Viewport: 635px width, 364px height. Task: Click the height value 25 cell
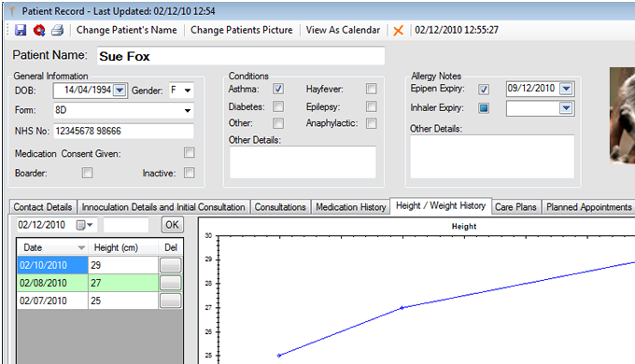pyautogui.click(x=123, y=301)
